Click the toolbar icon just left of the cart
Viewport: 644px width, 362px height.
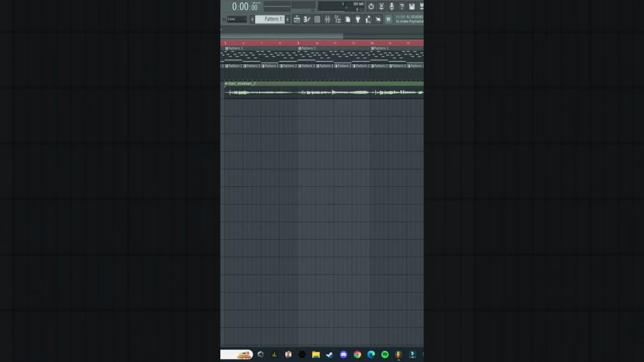point(378,19)
